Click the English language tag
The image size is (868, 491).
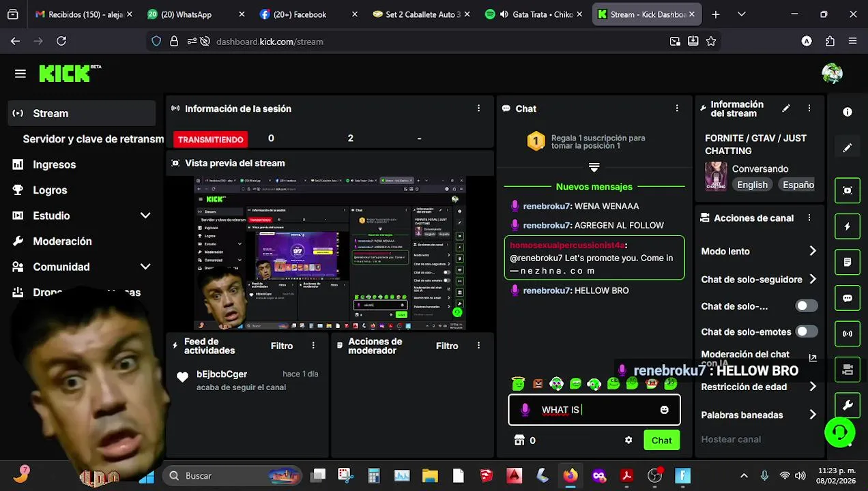point(752,185)
